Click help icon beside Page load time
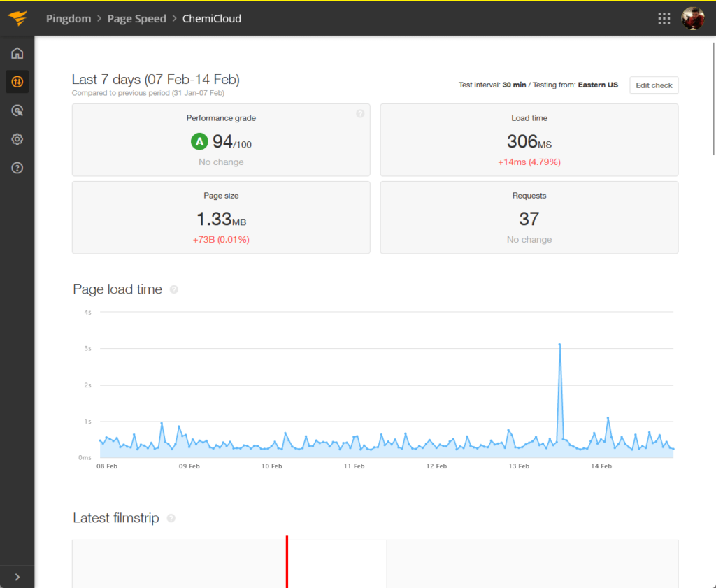This screenshot has width=716, height=588. click(x=174, y=289)
